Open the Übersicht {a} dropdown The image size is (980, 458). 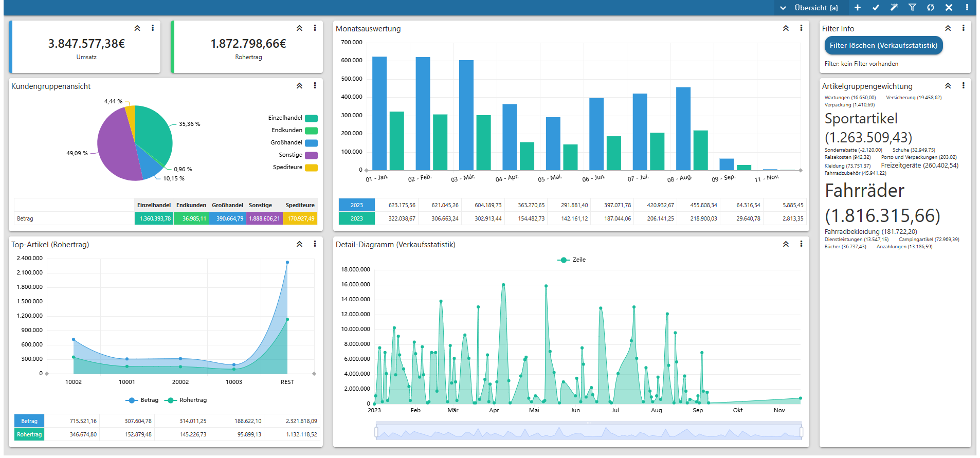(x=810, y=8)
